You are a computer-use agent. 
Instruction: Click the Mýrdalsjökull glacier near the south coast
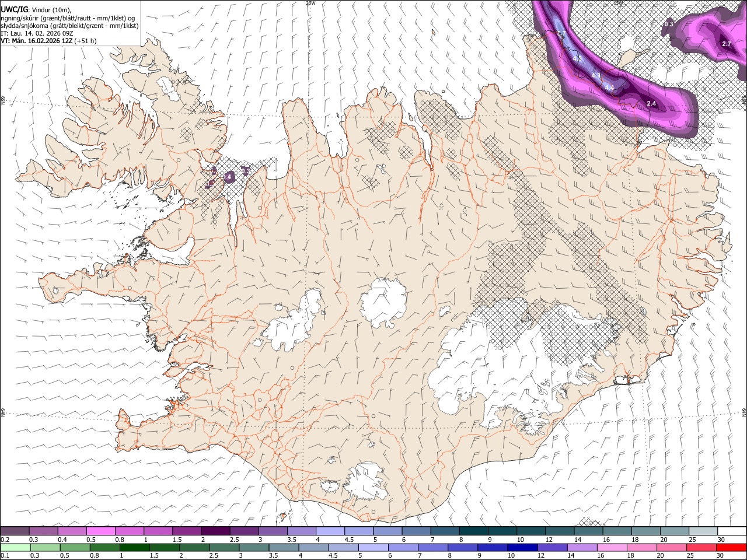tap(366, 481)
